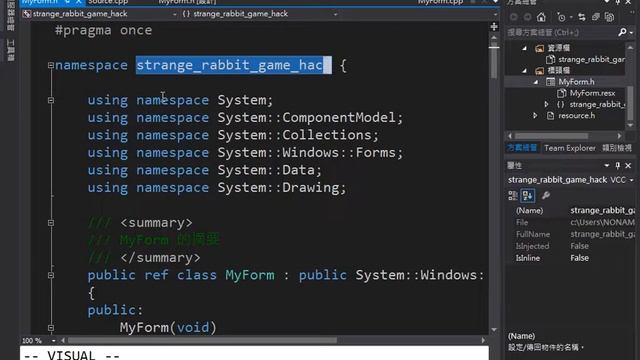Image resolution: width=640 pixels, height=360 pixels.
Task: Click the Solution Explorer scroll up arrow
Action: [x=630, y=47]
